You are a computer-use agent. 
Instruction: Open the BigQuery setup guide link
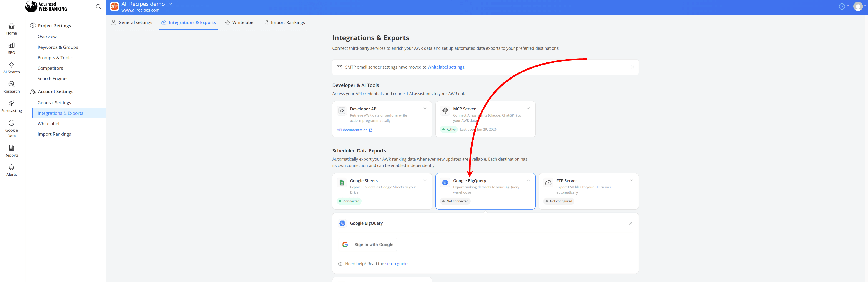(x=396, y=264)
